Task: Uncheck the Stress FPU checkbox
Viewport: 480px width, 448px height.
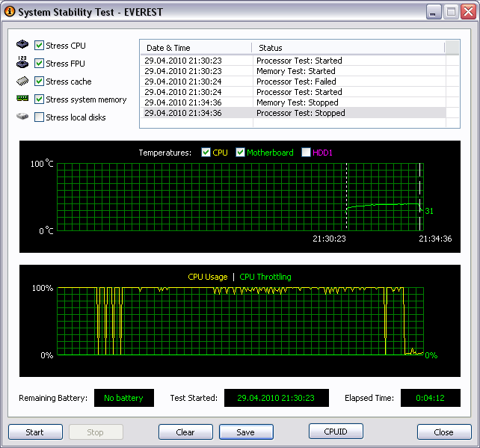Action: [x=39, y=64]
